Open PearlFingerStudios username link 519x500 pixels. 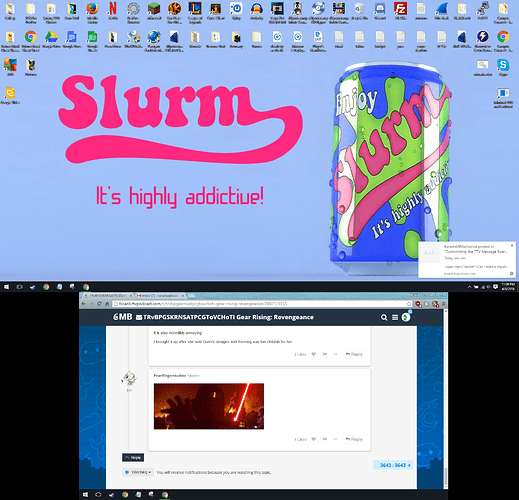pos(170,376)
